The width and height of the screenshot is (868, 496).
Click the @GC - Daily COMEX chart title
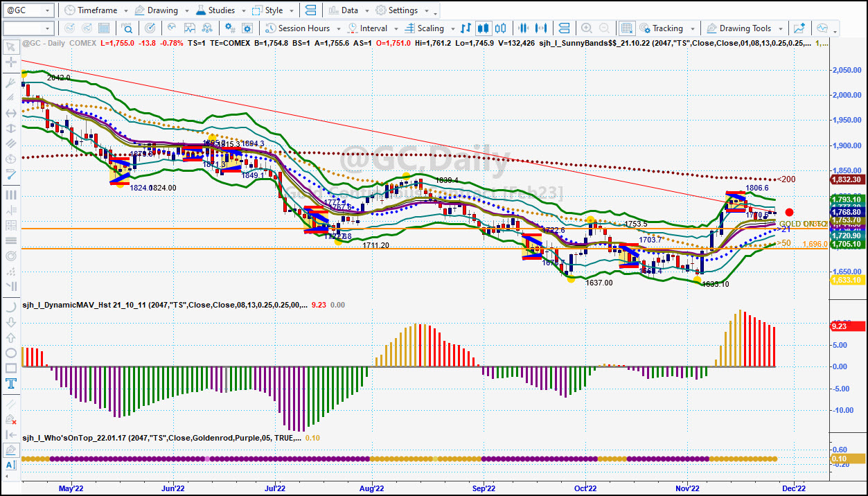click(x=60, y=43)
